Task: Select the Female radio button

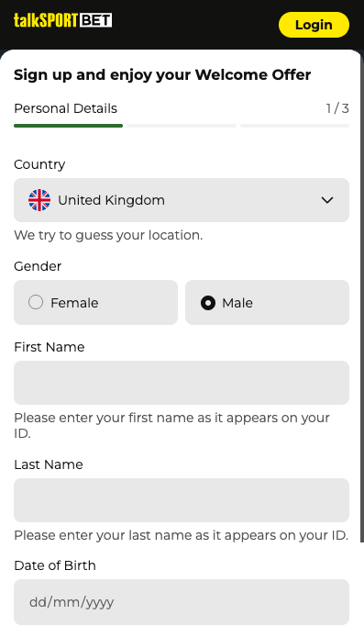Action: pos(36,302)
